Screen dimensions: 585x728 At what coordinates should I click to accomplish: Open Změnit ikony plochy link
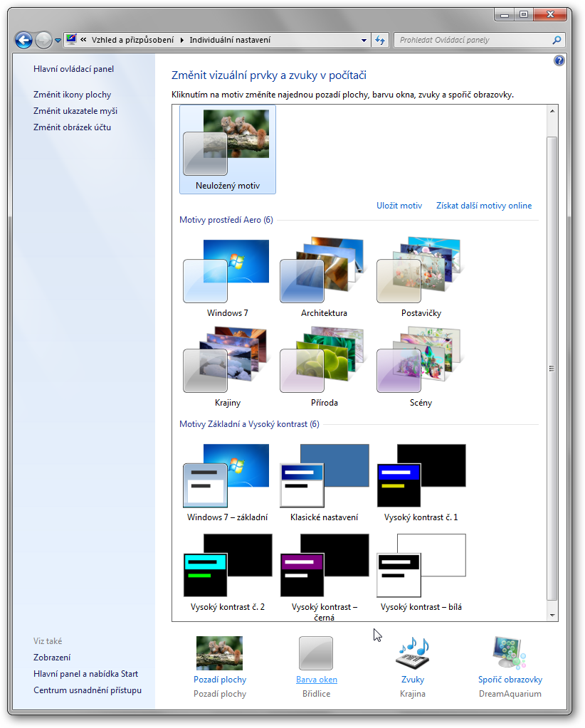click(x=72, y=95)
